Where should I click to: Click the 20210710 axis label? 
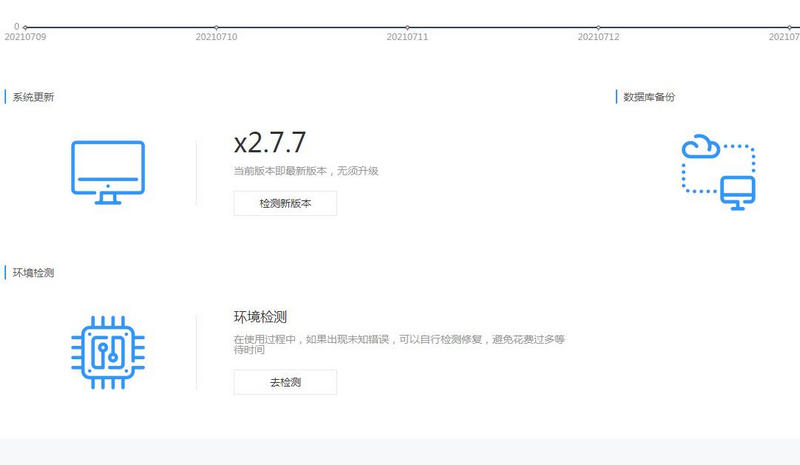click(x=216, y=37)
